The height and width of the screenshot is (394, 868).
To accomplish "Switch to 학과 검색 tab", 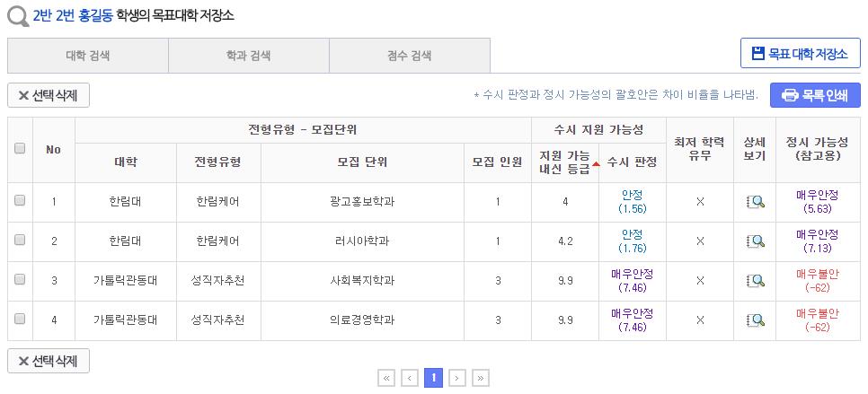I will click(x=248, y=56).
